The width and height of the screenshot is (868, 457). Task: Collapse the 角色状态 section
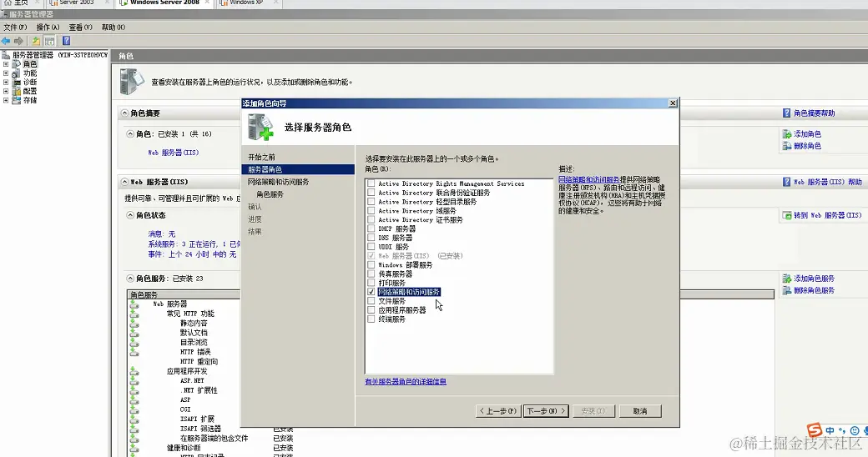point(130,215)
